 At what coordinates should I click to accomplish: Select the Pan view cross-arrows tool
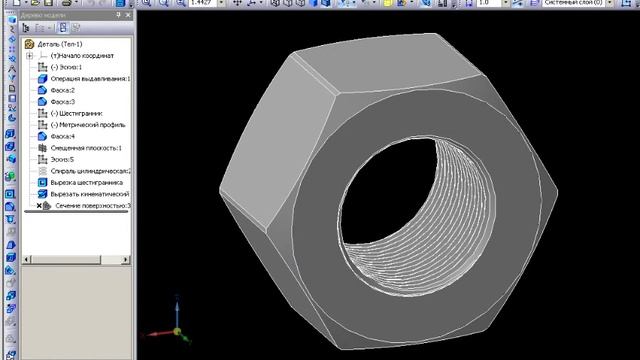tap(237, 3)
